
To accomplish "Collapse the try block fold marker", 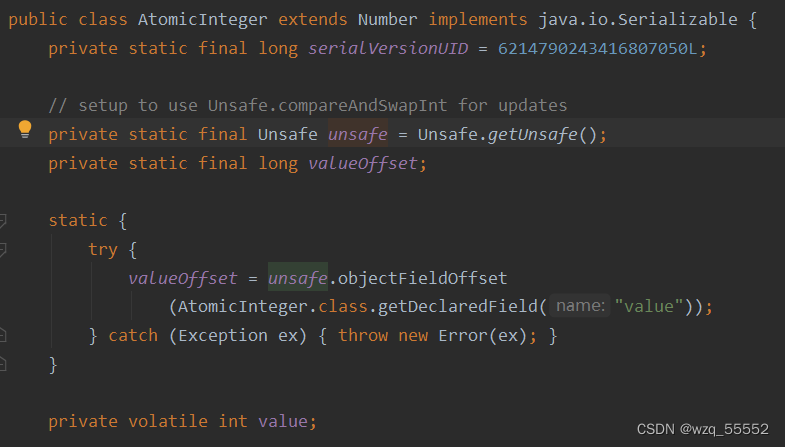I will 3,249.
